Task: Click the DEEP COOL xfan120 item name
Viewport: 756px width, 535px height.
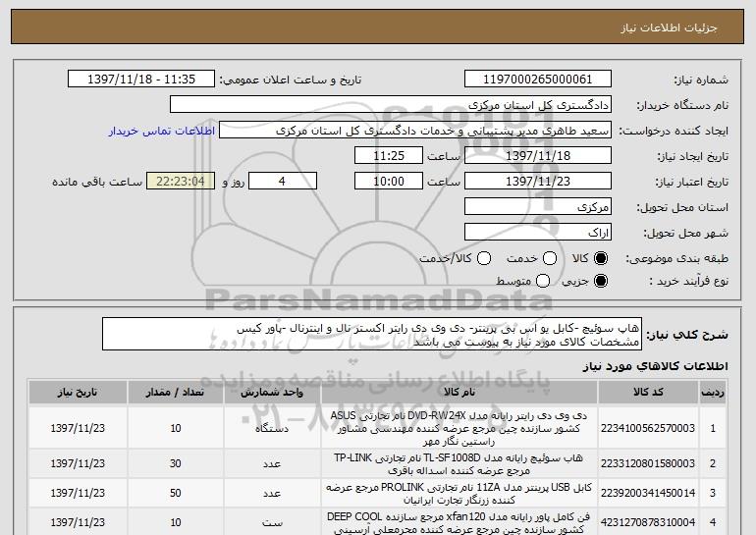Action: 459,523
